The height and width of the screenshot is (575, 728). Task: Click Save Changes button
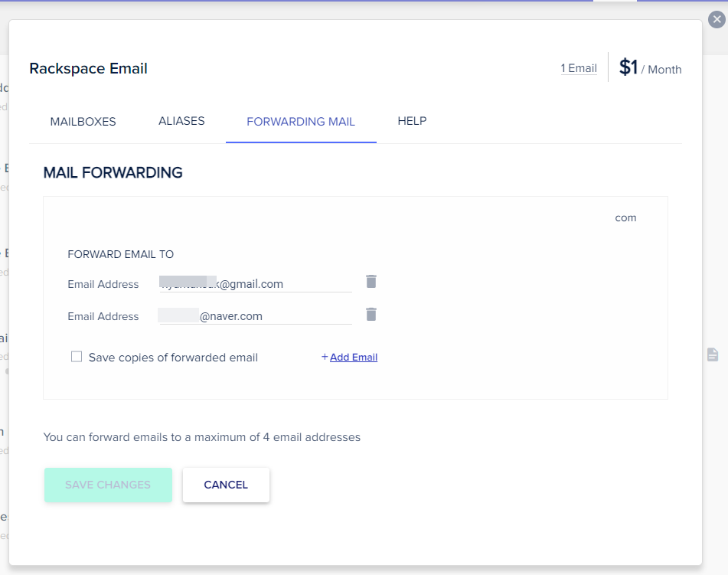click(108, 485)
